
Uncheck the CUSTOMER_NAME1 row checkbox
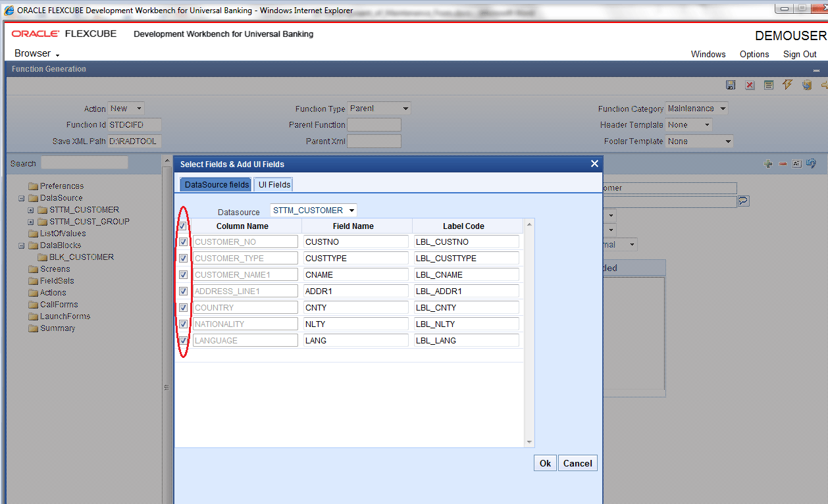point(183,274)
